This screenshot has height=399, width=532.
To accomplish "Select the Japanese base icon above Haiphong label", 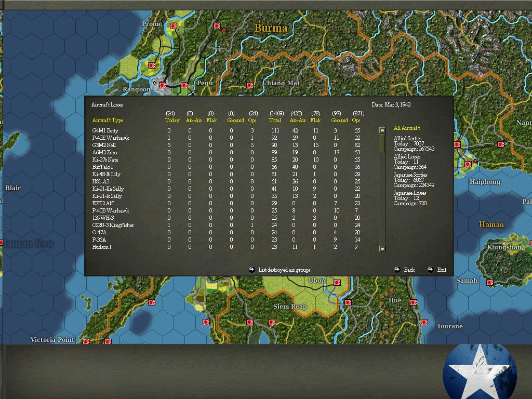I will tap(468, 164).
